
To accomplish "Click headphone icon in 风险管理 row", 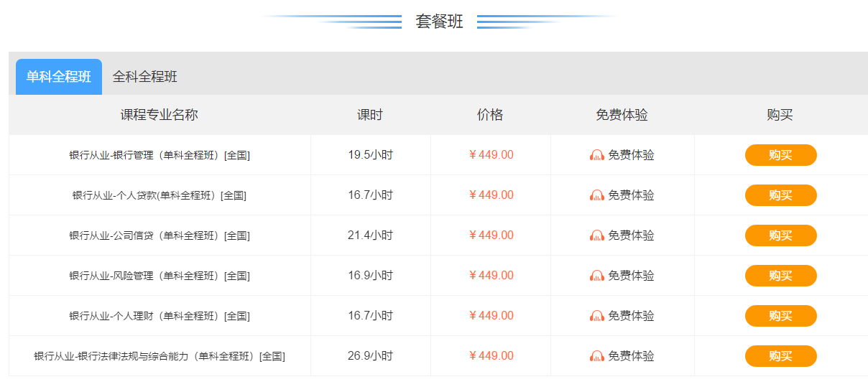I will click(x=597, y=276).
